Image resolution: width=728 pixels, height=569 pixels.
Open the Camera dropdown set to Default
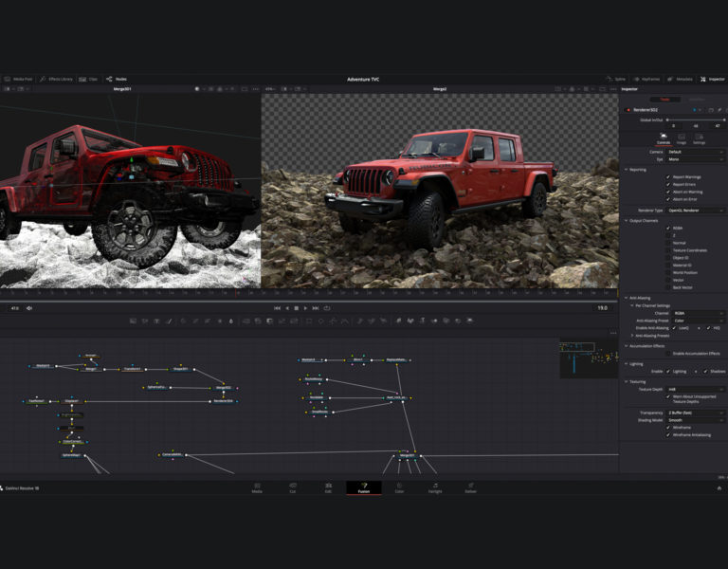pyautogui.click(x=696, y=152)
